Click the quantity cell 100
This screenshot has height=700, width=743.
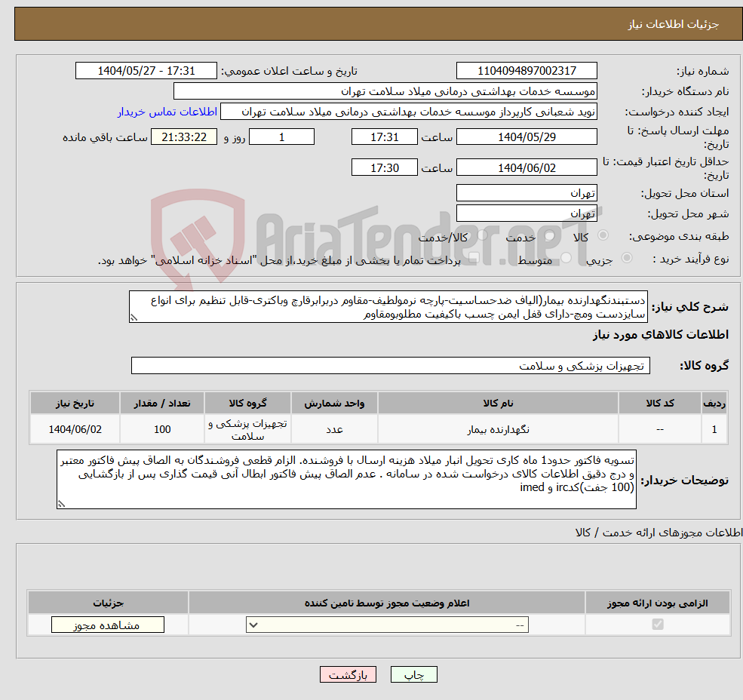point(162,429)
